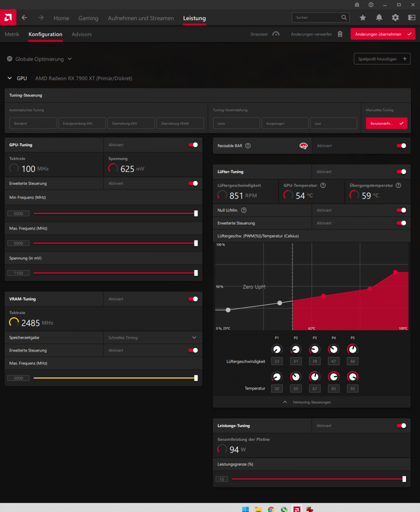
Task: Click the AMD logo icon
Action: [8, 17]
